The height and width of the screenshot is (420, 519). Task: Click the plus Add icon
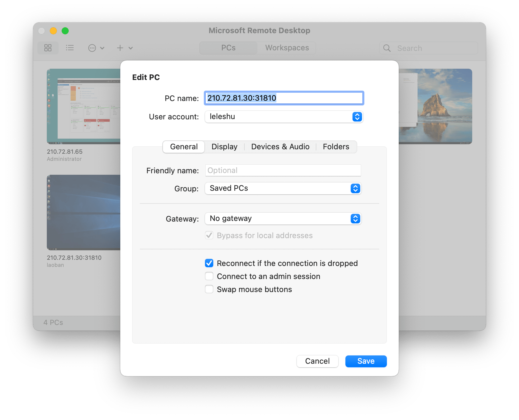pos(120,48)
